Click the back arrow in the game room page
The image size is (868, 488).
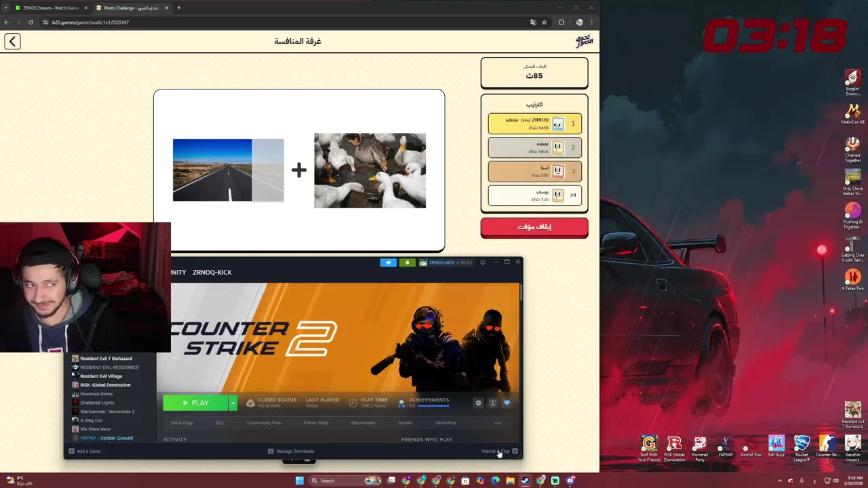pyautogui.click(x=12, y=41)
